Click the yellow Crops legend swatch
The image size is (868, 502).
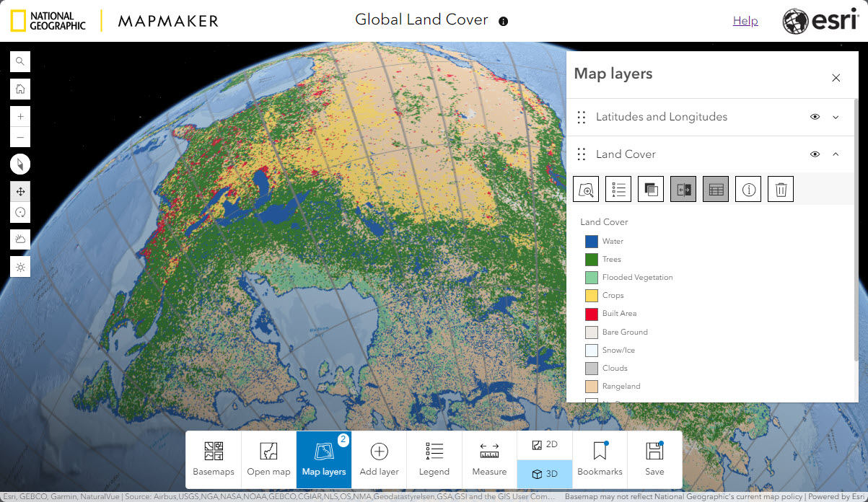[x=592, y=296]
